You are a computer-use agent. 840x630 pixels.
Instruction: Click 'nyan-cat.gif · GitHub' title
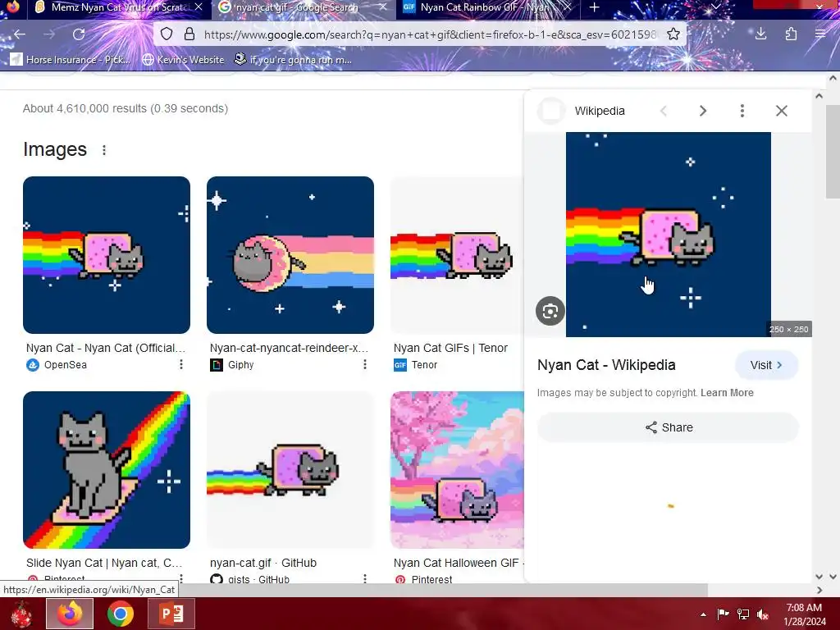coord(263,563)
